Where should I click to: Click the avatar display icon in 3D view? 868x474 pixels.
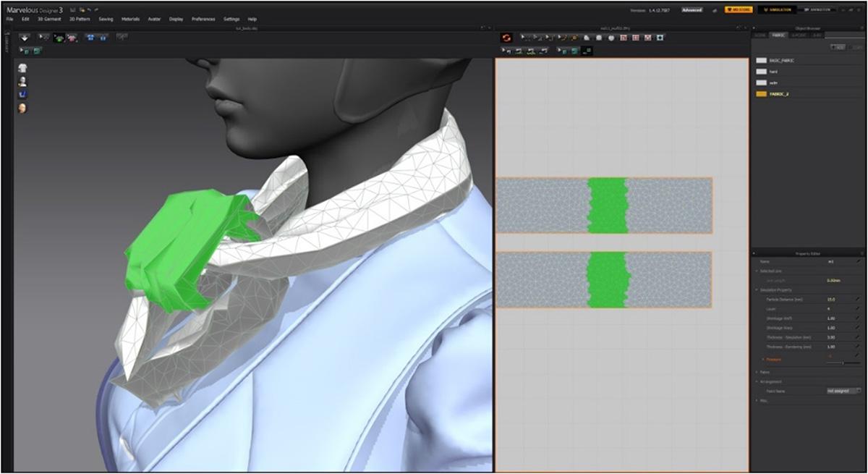click(x=22, y=80)
